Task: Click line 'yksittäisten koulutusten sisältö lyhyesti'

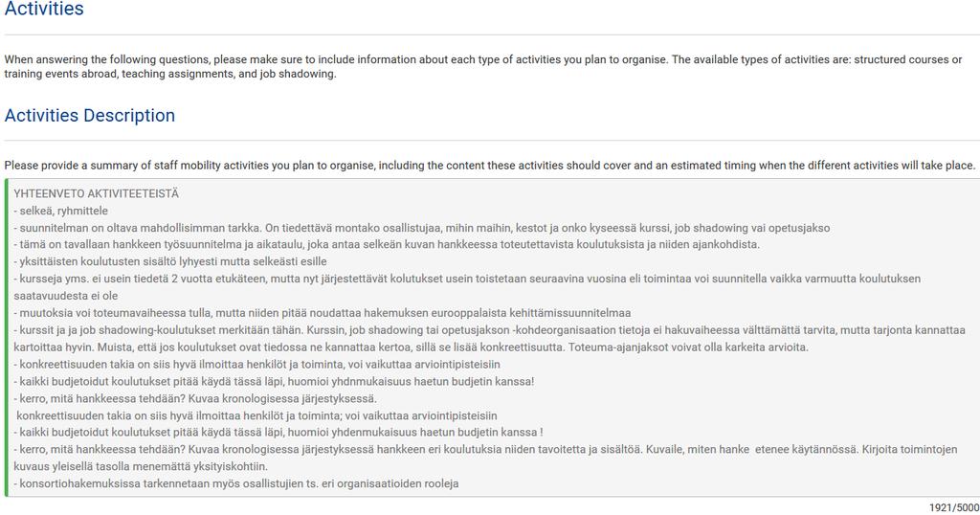Action: [x=170, y=261]
